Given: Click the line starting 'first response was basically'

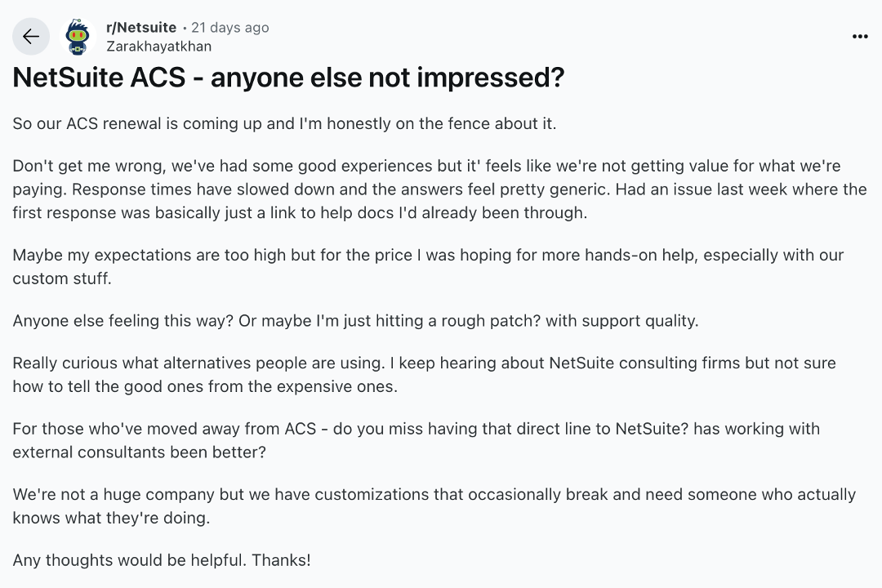Looking at the screenshot, I should pos(299,213).
